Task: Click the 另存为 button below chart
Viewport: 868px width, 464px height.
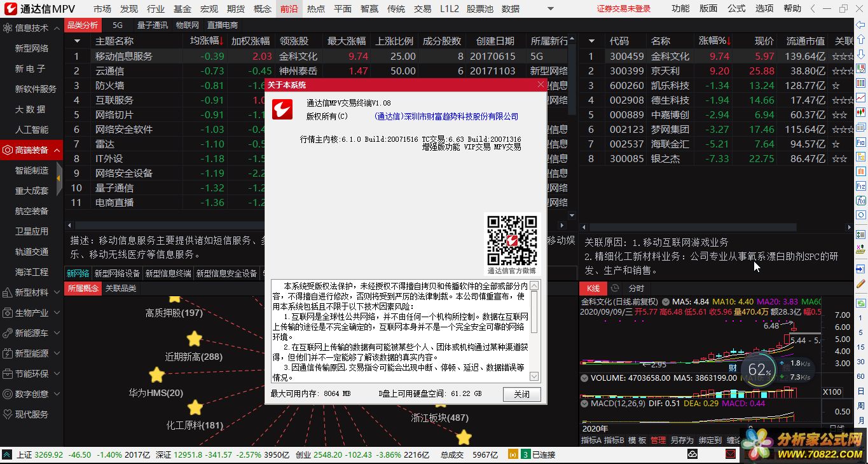Action: pos(682,440)
